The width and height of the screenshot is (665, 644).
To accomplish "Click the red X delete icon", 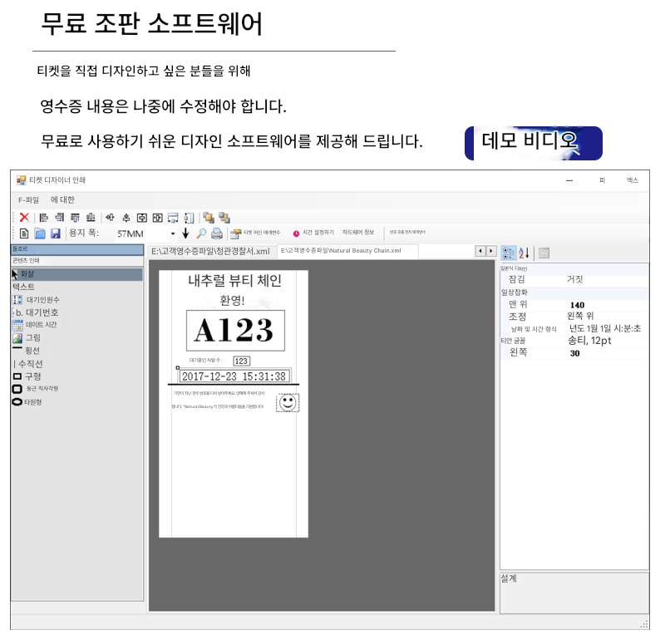I will click(x=24, y=217).
